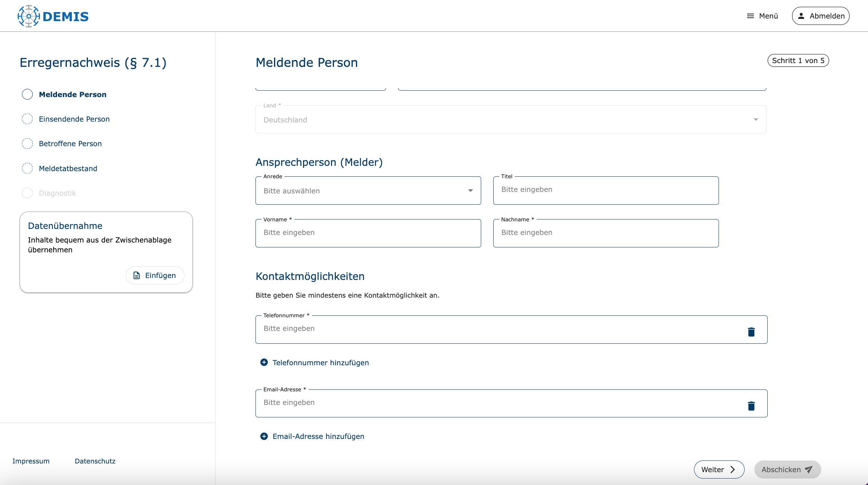The height and width of the screenshot is (485, 868).
Task: Select the Betroffene Person step circle
Action: [27, 144]
